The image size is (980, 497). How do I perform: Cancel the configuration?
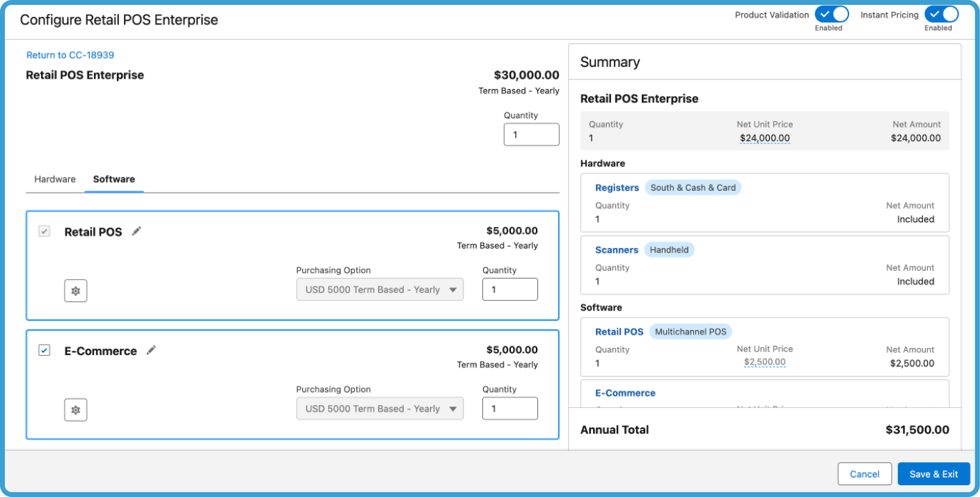[864, 473]
